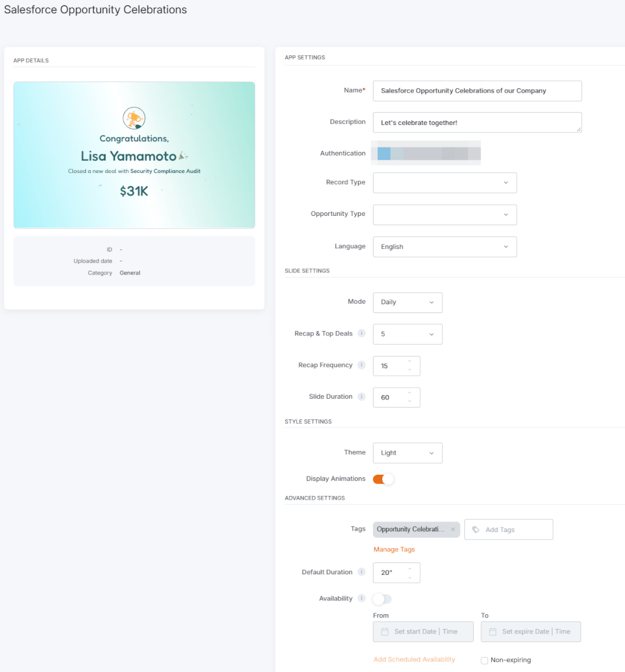
Task: Click the Set start Date field
Action: tap(423, 632)
